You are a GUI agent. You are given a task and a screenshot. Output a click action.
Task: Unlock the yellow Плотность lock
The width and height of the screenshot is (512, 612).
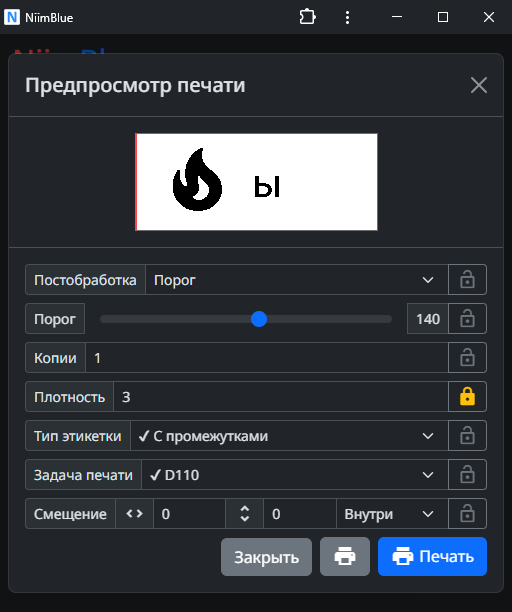tap(467, 397)
